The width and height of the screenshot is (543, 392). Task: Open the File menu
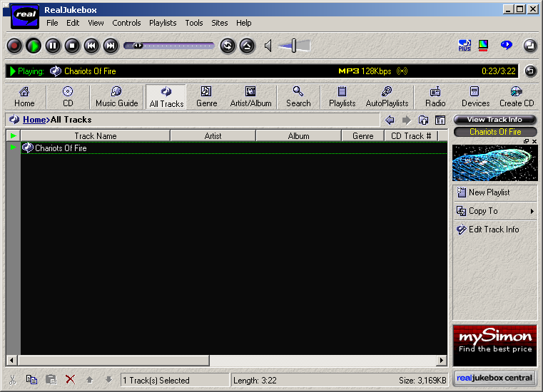pyautogui.click(x=52, y=23)
